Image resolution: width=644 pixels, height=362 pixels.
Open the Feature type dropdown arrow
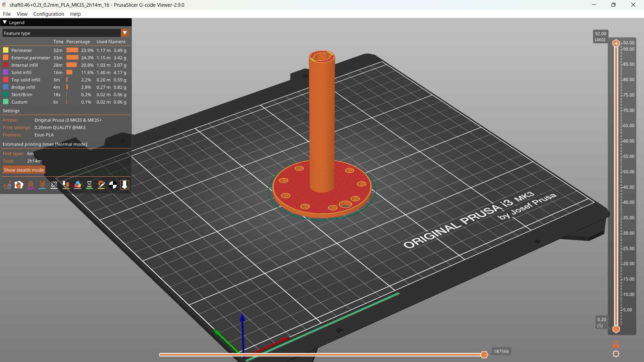click(125, 33)
